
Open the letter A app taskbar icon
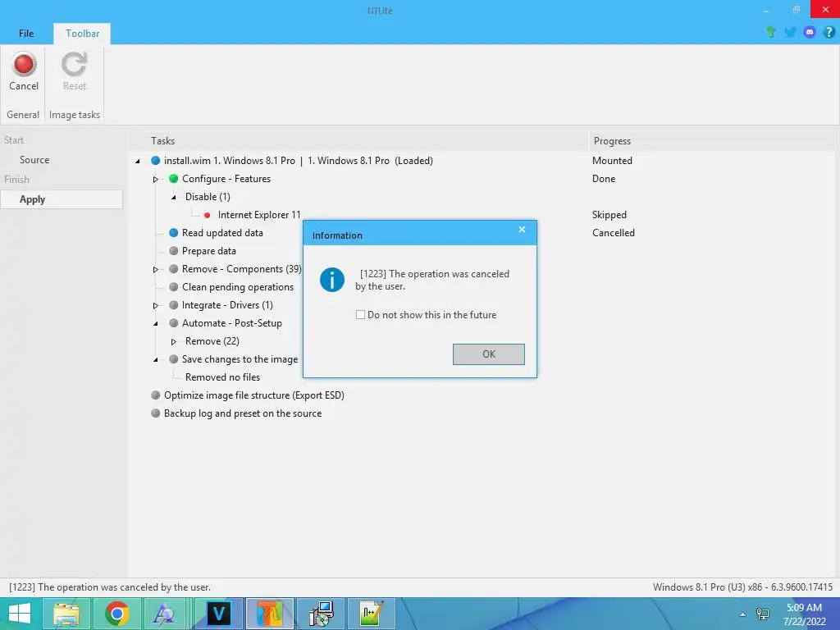[164, 614]
